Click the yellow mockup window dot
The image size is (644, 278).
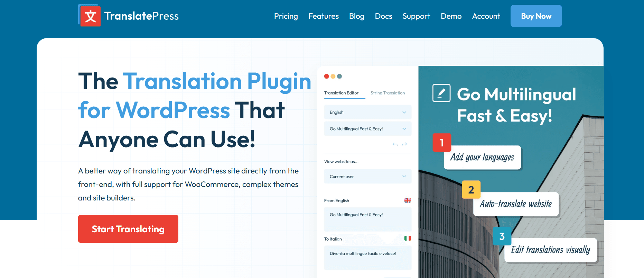[x=333, y=76]
